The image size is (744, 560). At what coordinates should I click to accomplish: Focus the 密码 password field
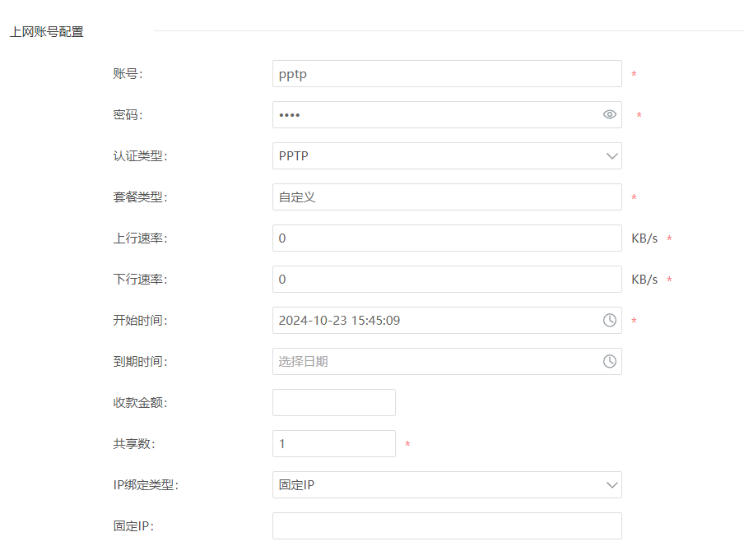point(447,115)
